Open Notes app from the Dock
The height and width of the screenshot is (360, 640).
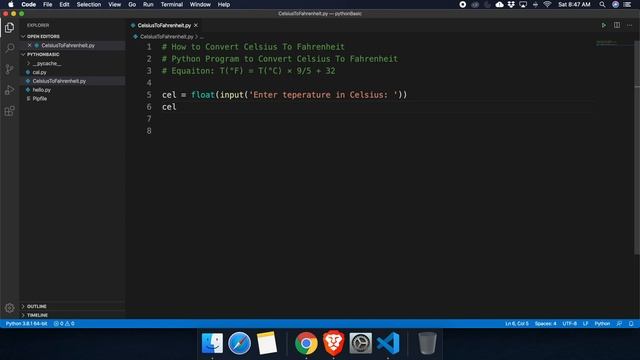tap(267, 343)
